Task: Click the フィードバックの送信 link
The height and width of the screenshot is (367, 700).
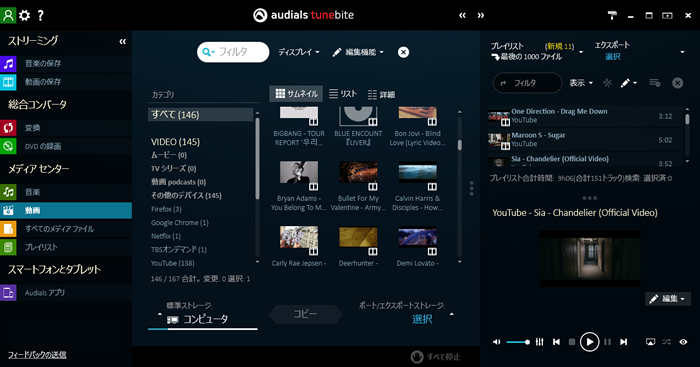Action: pos(37,355)
